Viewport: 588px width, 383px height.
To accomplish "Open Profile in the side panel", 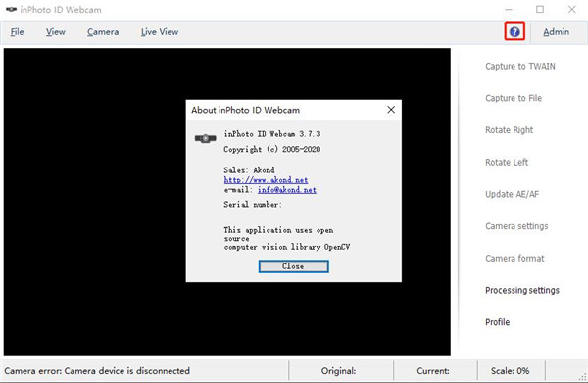I will [497, 322].
